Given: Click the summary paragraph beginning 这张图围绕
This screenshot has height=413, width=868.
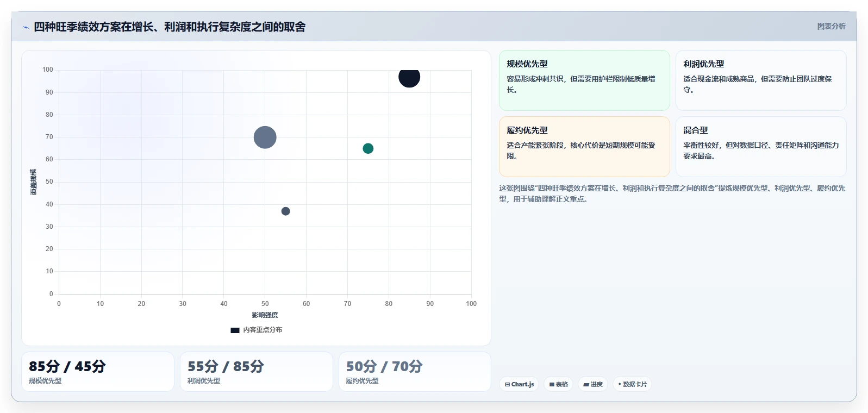Looking at the screenshot, I should [x=672, y=193].
